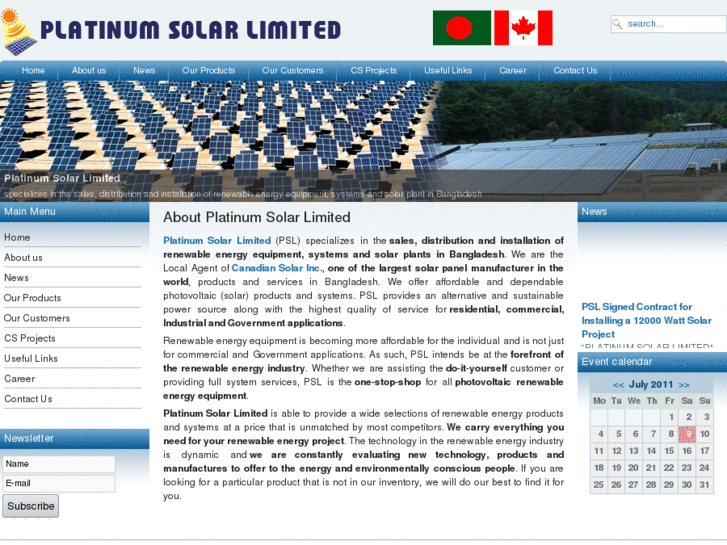Open Career in the top navigation bar
Viewport: 727px width, 545px height.
(x=513, y=71)
